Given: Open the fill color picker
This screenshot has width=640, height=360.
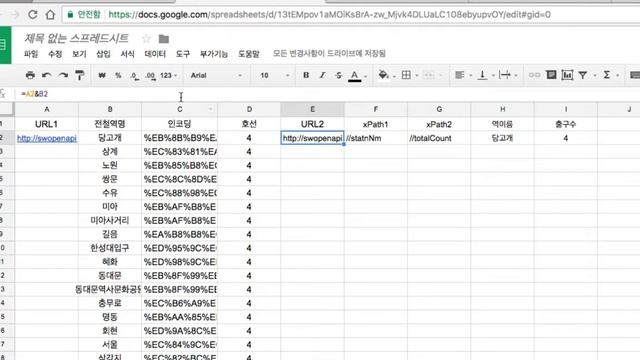Looking at the screenshot, I should pos(383,75).
